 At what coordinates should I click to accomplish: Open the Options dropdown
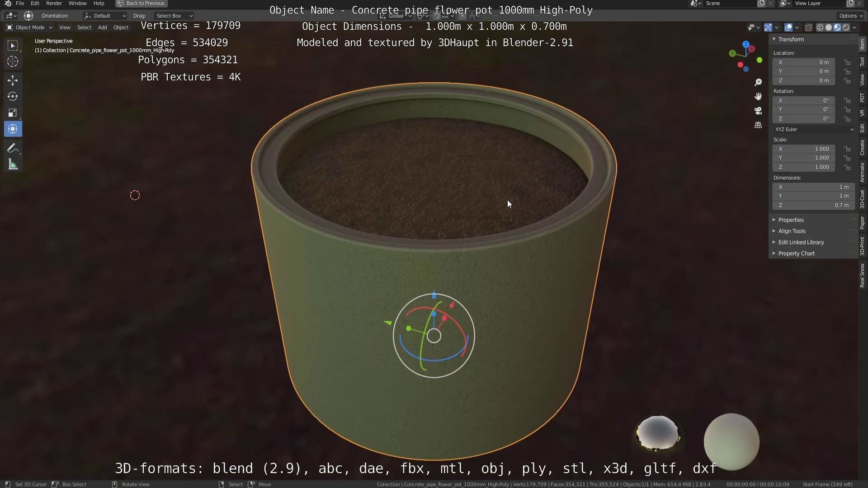(850, 16)
